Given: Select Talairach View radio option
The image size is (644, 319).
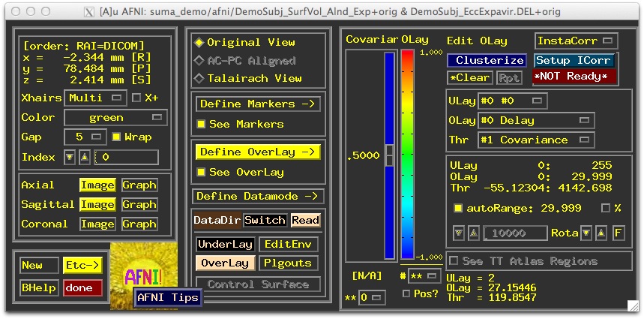Looking at the screenshot, I should pos(248,78).
